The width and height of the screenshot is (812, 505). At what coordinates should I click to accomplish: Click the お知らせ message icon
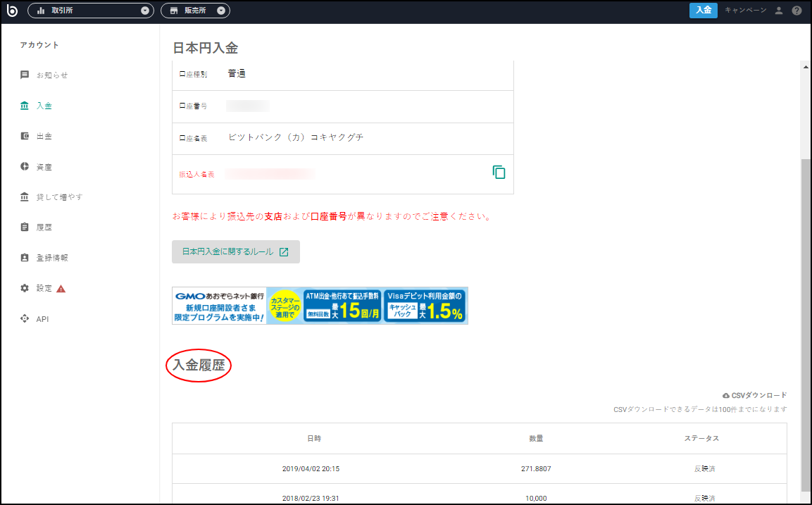(25, 75)
